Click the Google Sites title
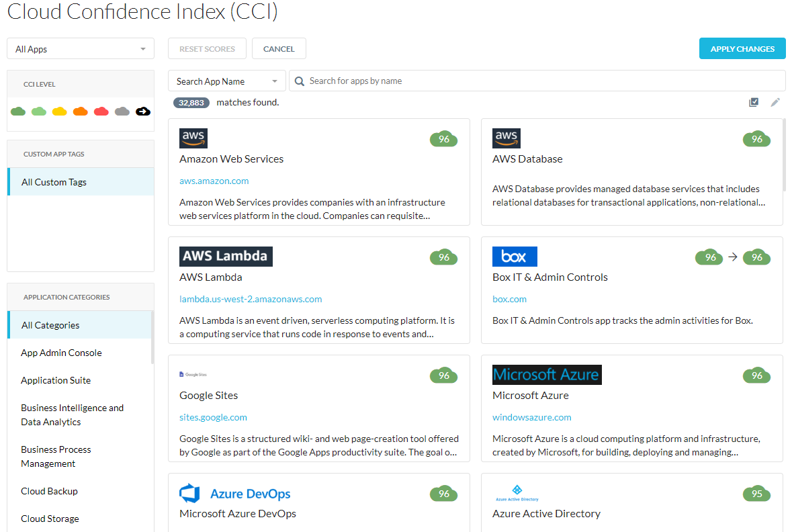 click(209, 395)
